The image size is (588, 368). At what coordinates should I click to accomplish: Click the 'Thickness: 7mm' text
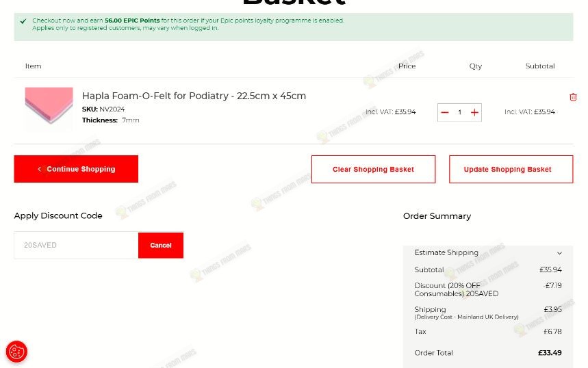coord(111,120)
